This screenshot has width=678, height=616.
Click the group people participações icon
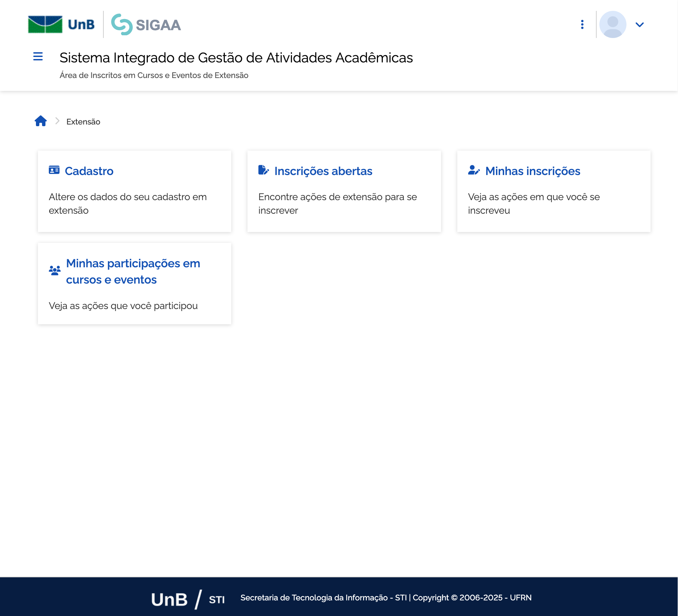[x=55, y=271]
